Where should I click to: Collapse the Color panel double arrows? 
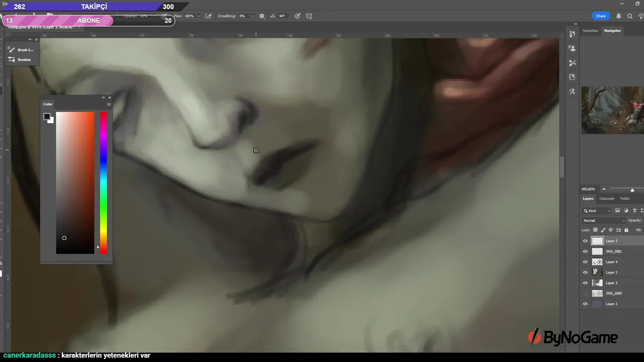(103, 98)
